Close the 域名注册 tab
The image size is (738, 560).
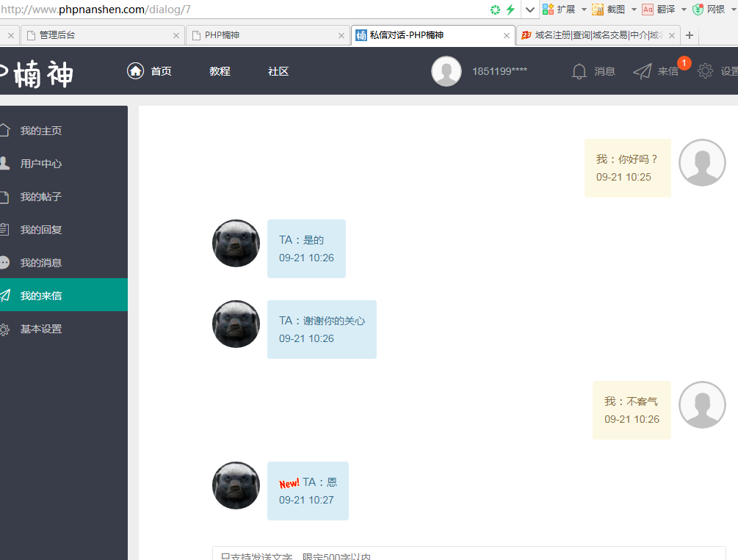point(672,36)
